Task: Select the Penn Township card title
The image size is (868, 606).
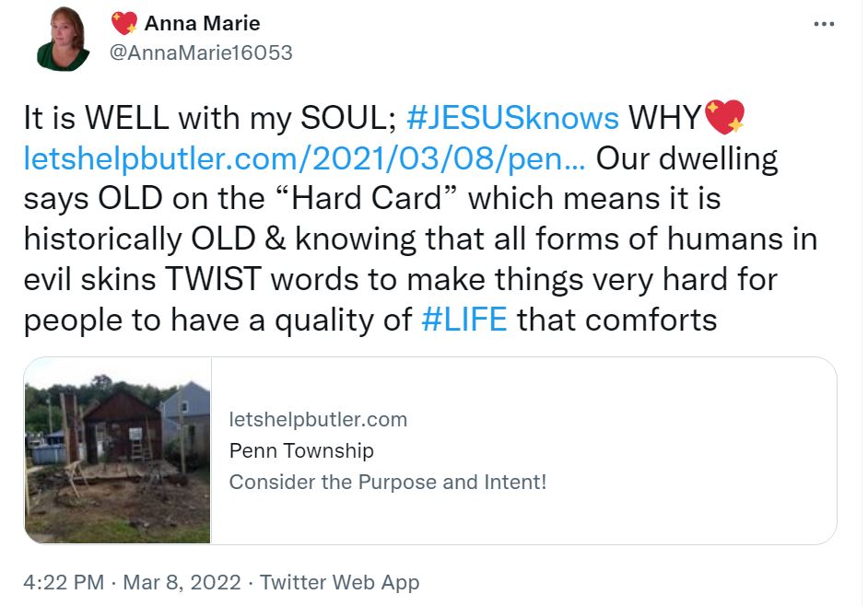Action: [301, 450]
